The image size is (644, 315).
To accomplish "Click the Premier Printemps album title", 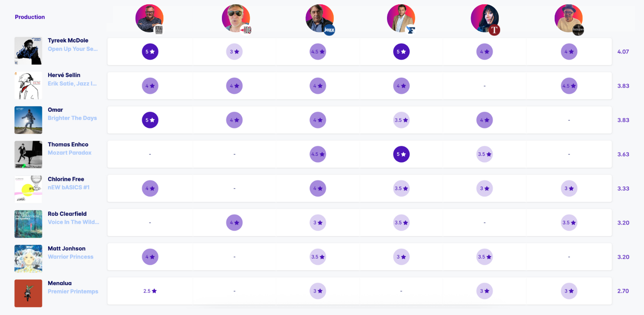I will pyautogui.click(x=73, y=291).
